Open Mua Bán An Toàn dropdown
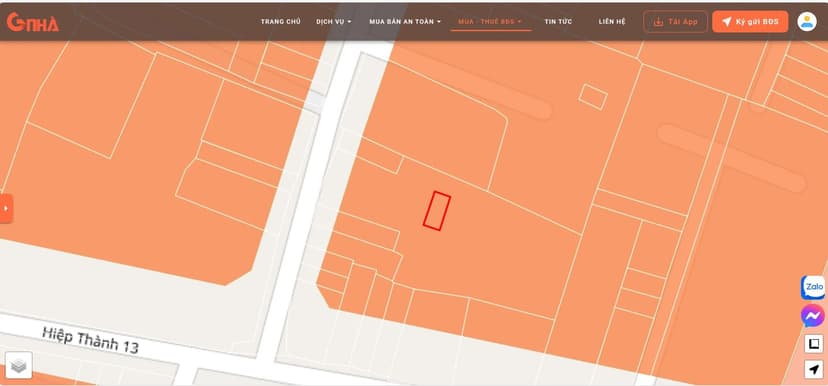 coord(405,22)
